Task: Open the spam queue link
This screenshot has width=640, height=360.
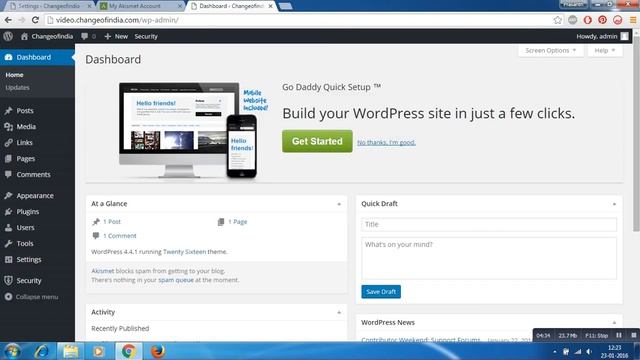Action: tap(176, 280)
